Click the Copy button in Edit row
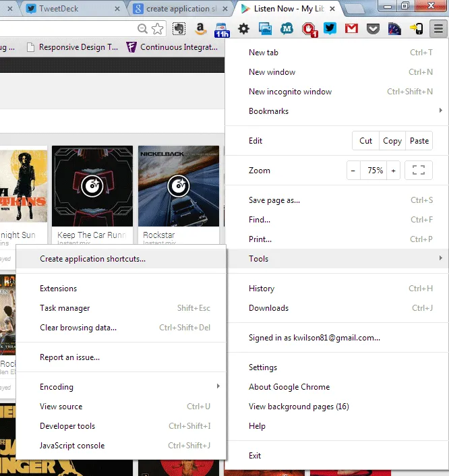This screenshot has width=449, height=476. (x=392, y=141)
